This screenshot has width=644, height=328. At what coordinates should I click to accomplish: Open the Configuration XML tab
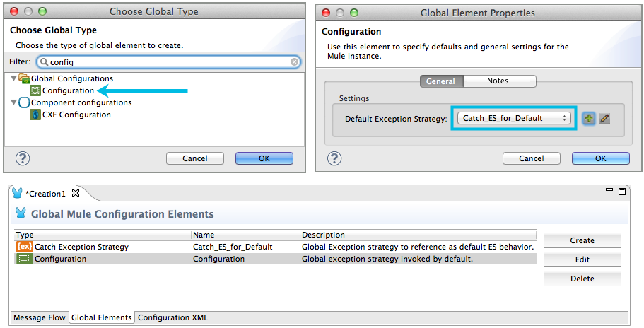click(173, 317)
